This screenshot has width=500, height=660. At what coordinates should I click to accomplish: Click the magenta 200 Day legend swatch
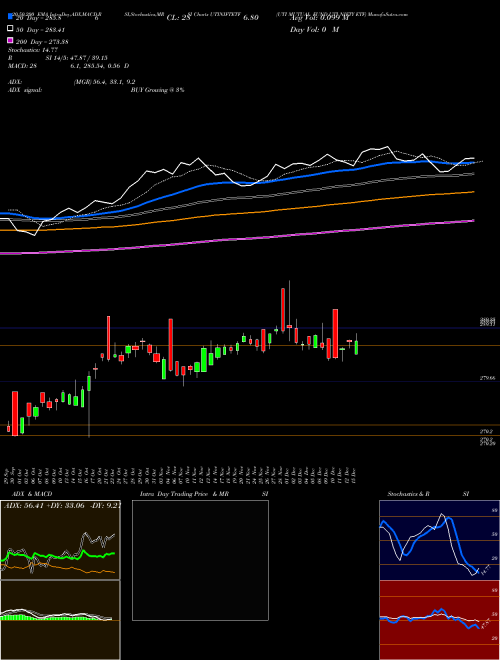(10, 40)
